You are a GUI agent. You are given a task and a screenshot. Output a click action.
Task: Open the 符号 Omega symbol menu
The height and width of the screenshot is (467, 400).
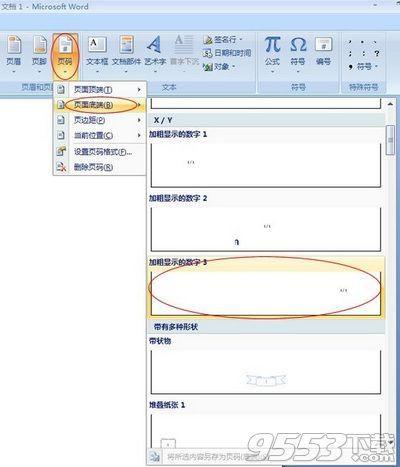click(x=298, y=53)
